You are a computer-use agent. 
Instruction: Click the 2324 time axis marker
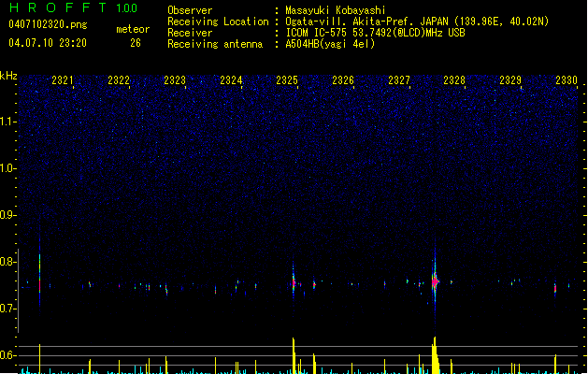pyautogui.click(x=231, y=80)
